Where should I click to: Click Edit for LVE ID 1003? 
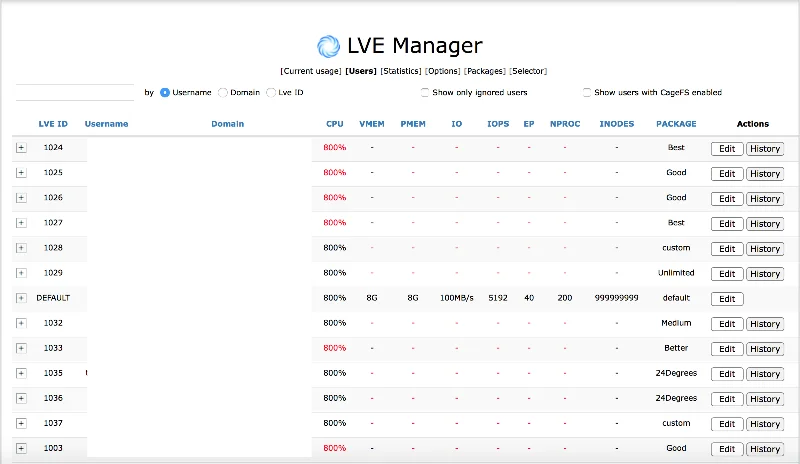coord(727,449)
